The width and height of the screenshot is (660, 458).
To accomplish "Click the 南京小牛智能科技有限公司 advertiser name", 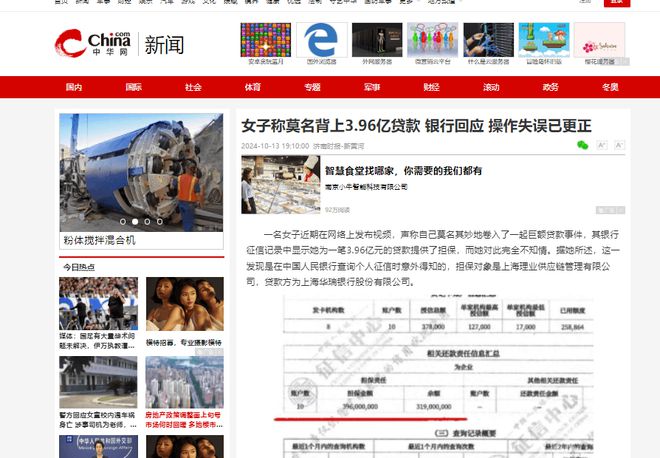I will coord(366,186).
